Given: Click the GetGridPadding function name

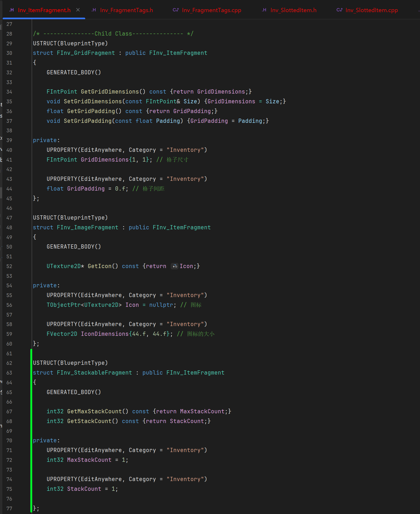Looking at the screenshot, I should 91,111.
